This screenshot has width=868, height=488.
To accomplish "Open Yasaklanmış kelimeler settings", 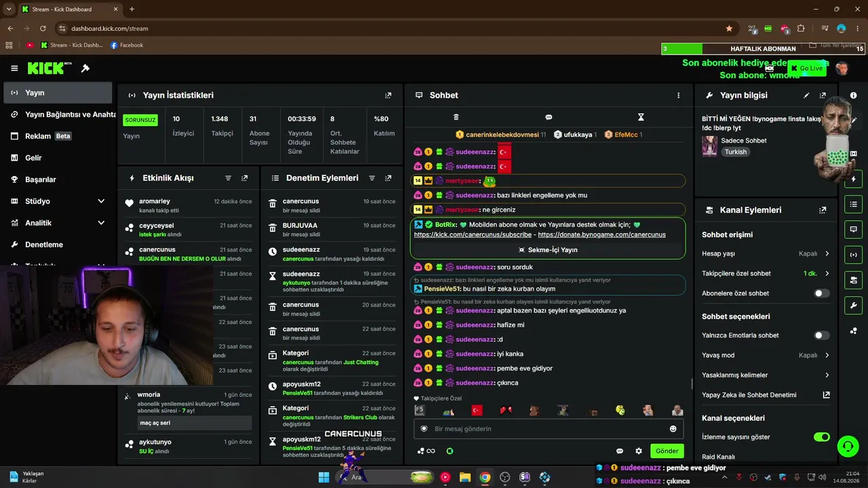I will click(x=766, y=375).
